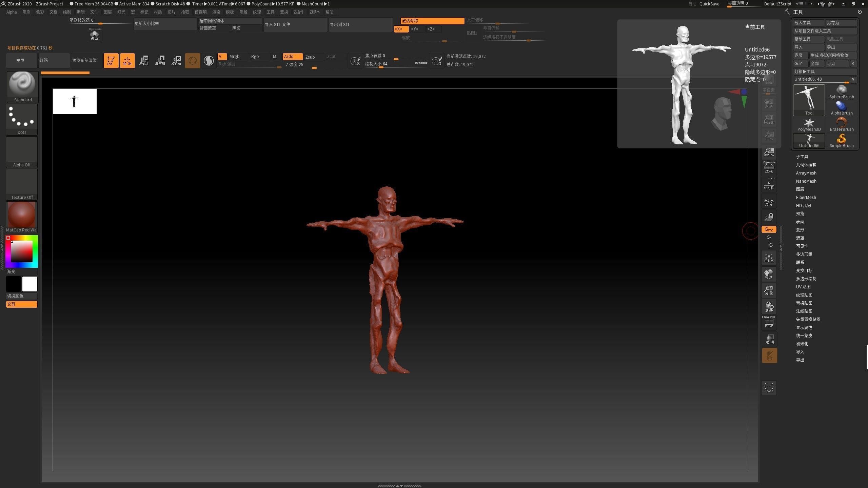The image size is (868, 488).
Task: Expand the Deformation (变形) section
Action: click(x=800, y=230)
